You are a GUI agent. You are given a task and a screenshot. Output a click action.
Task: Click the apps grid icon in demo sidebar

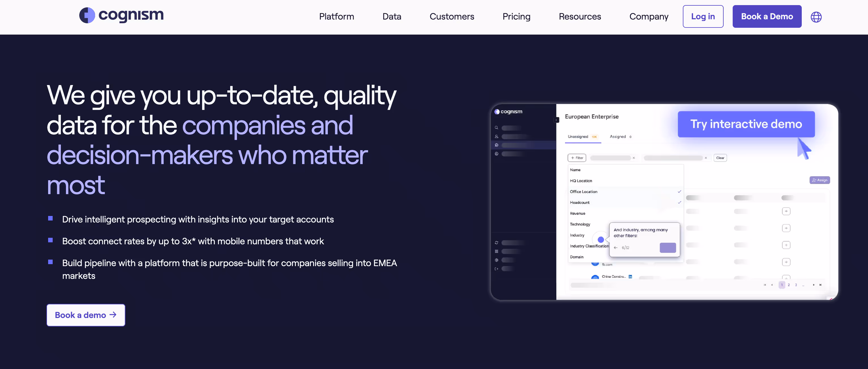click(496, 251)
